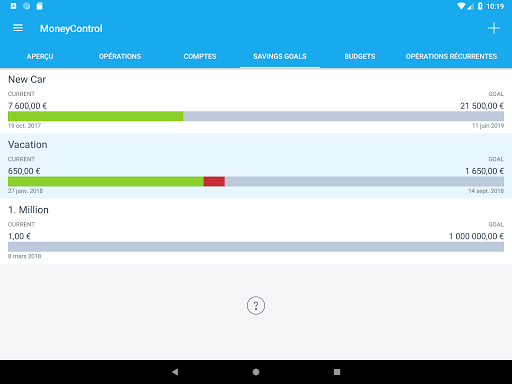Image resolution: width=512 pixels, height=384 pixels.
Task: Tap the SD card notification icon
Action: coord(39,6)
